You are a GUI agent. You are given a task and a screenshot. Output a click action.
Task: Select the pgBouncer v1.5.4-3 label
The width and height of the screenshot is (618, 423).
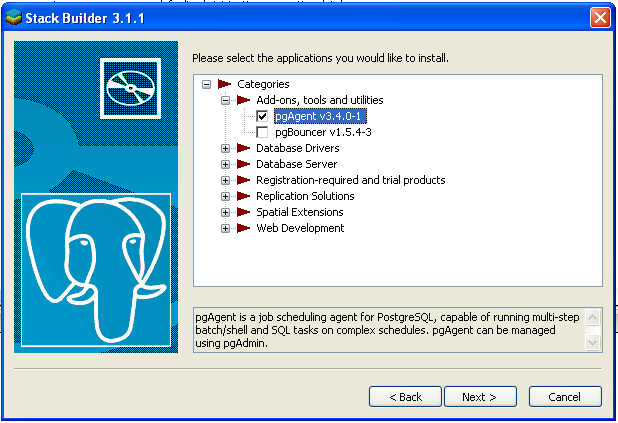[x=323, y=132]
